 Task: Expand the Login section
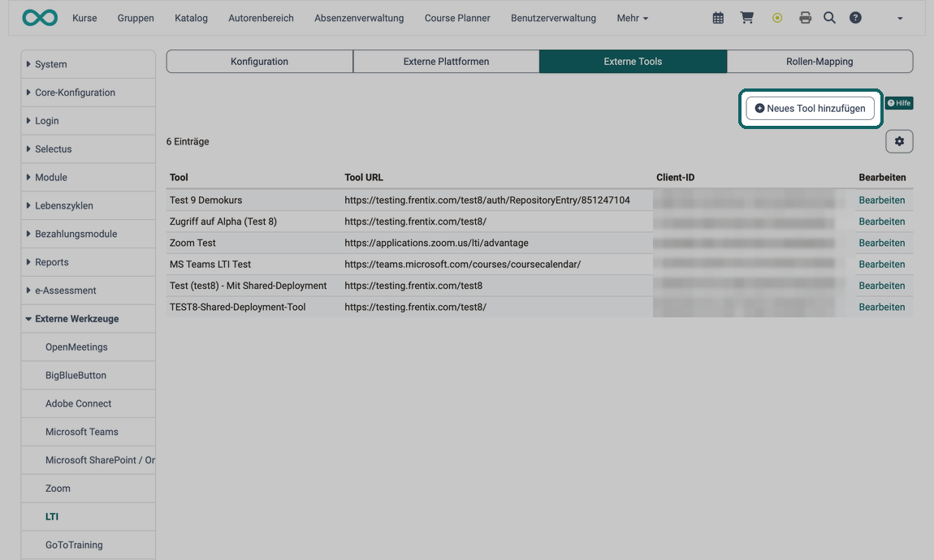(x=89, y=121)
